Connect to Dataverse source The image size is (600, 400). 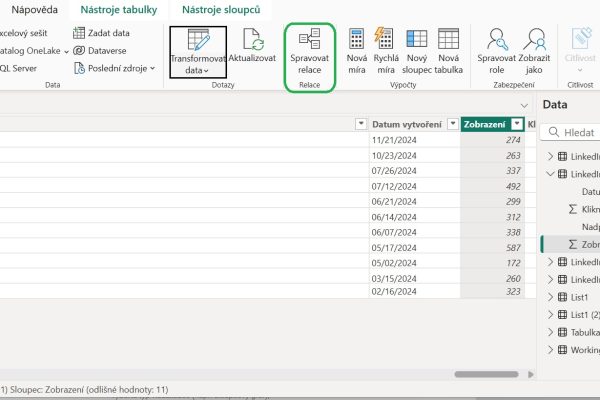99,51
